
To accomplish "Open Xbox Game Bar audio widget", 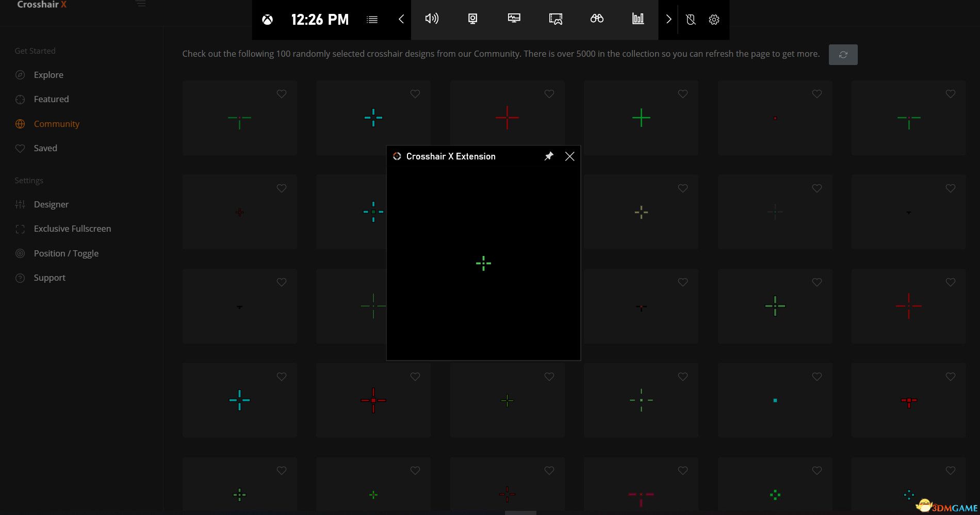I will (431, 19).
